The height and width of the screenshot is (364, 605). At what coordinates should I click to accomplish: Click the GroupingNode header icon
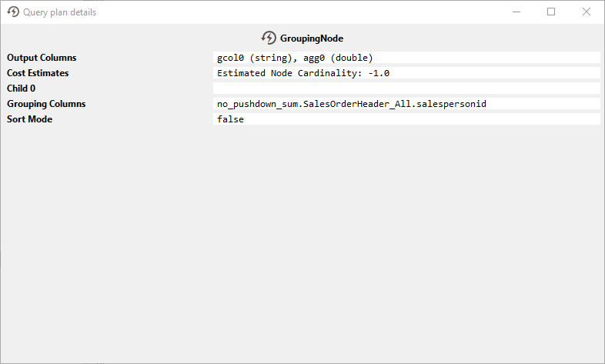tap(269, 38)
